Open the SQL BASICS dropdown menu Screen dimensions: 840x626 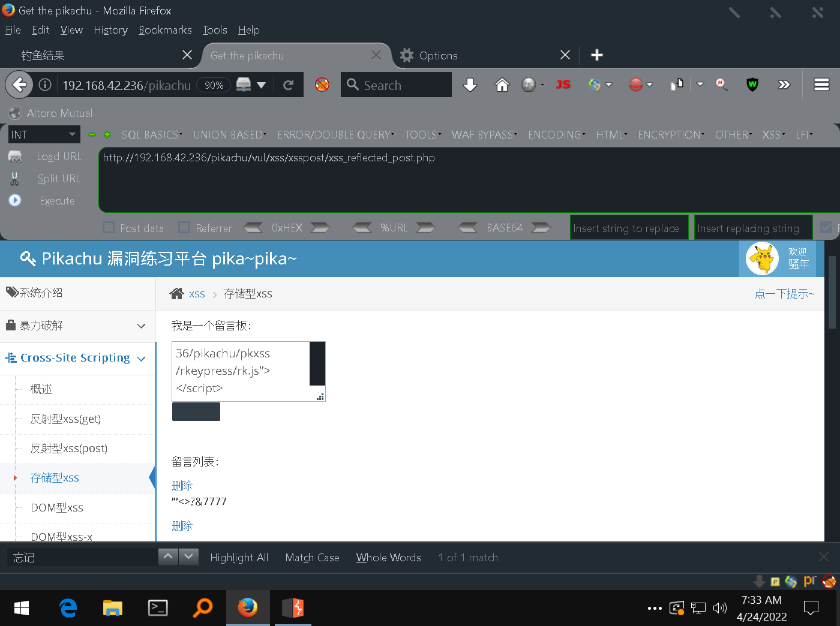[x=152, y=135]
